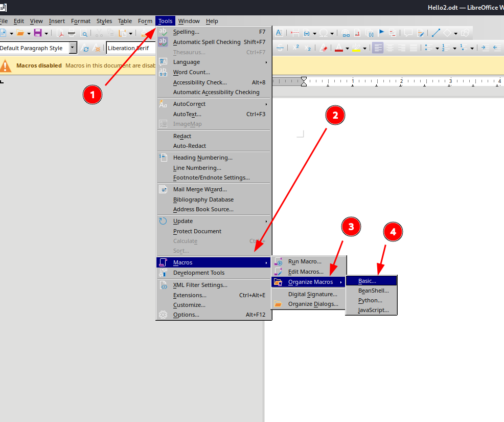The height and width of the screenshot is (422, 504).
Task: Select Word Count menu entry
Action: click(214, 72)
